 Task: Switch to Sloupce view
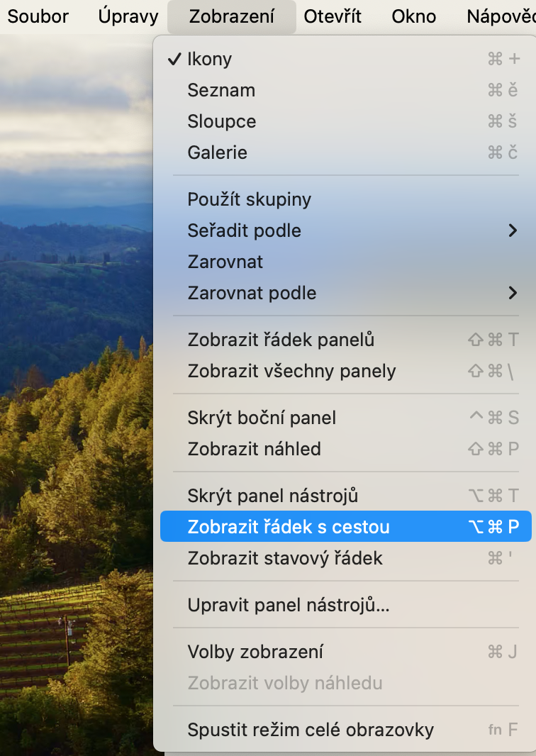click(x=222, y=121)
